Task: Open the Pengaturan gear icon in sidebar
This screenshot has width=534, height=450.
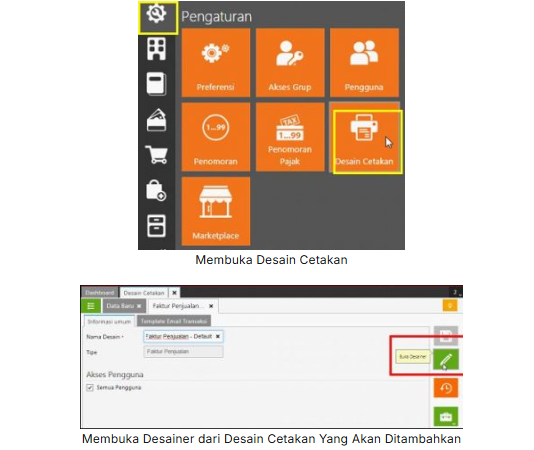Action: 156,14
